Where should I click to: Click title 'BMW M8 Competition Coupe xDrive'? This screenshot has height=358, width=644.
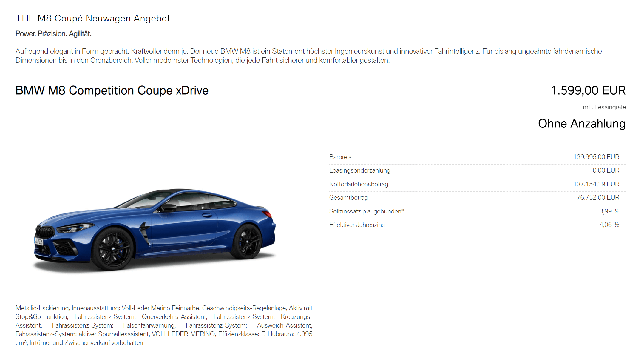pos(112,90)
